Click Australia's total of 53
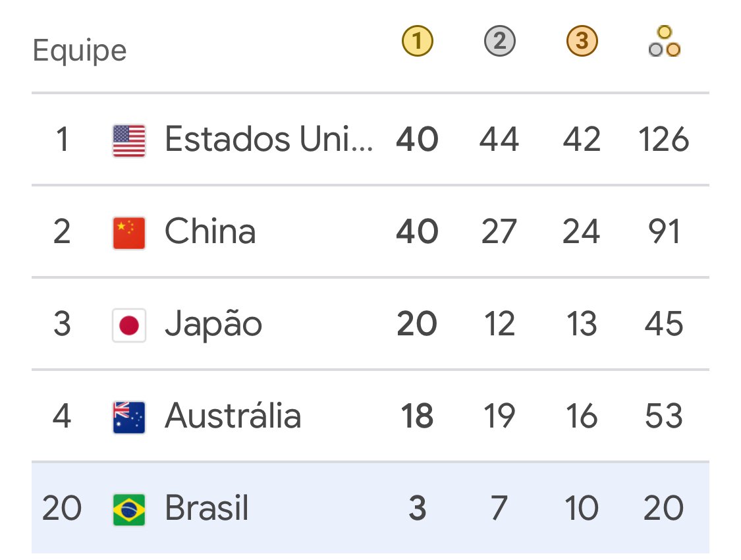This screenshot has width=741, height=560. click(663, 416)
